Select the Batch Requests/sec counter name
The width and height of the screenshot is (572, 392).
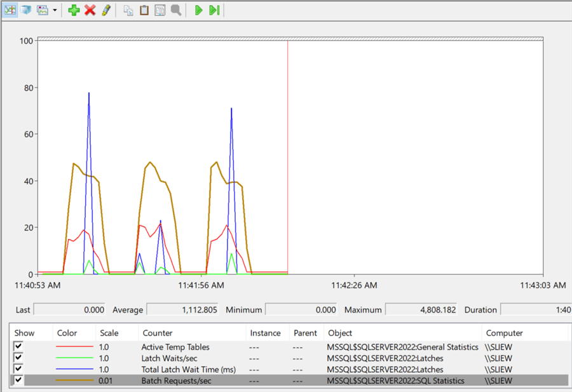click(x=176, y=381)
